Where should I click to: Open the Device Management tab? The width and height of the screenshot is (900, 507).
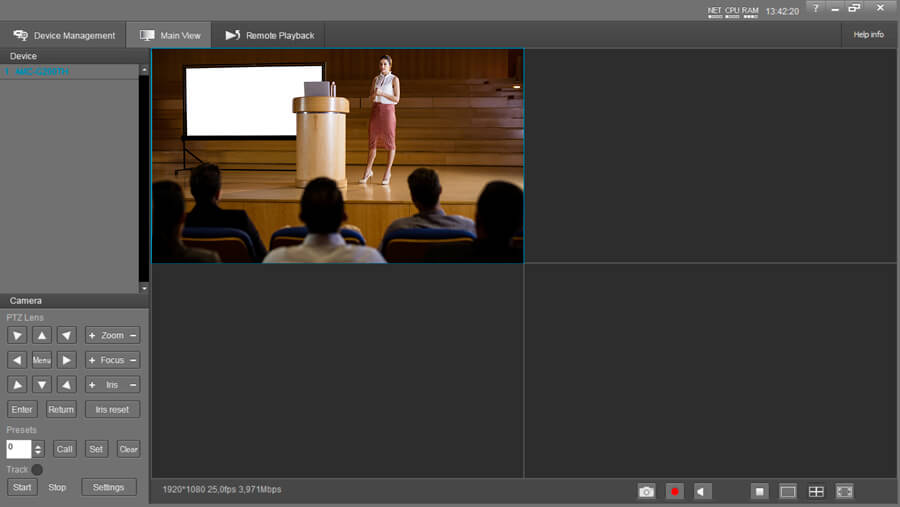point(65,35)
